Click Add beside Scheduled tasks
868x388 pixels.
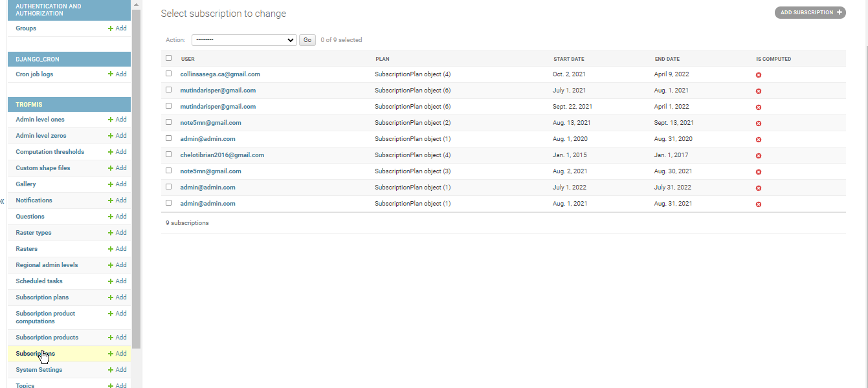pos(117,281)
